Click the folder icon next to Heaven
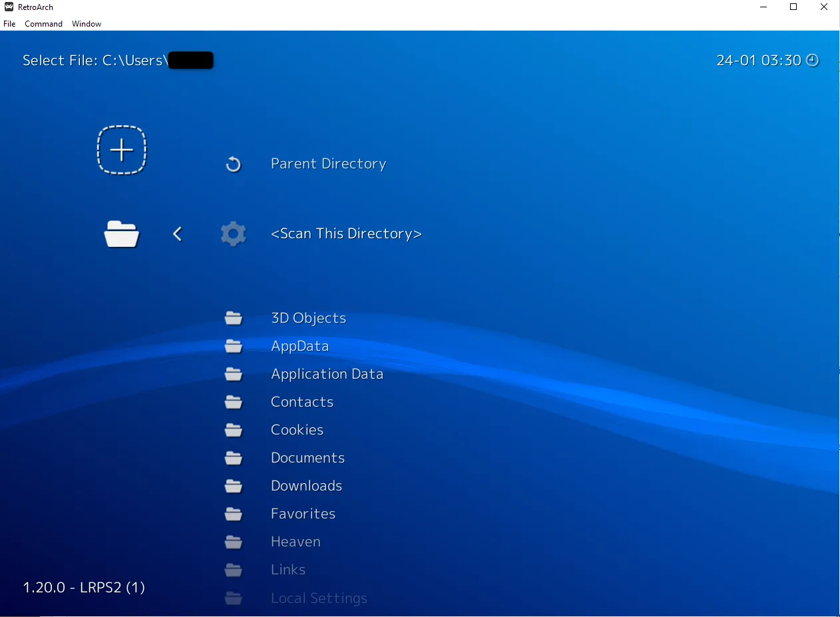The height and width of the screenshot is (617, 840). [233, 542]
